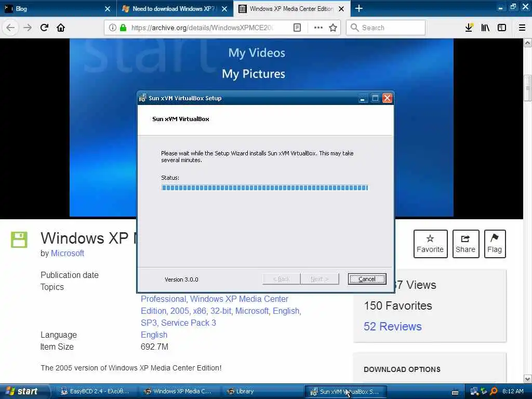Screen dimensions: 532x399
Task: Click the archive.org URL address field
Action: [x=202, y=28]
